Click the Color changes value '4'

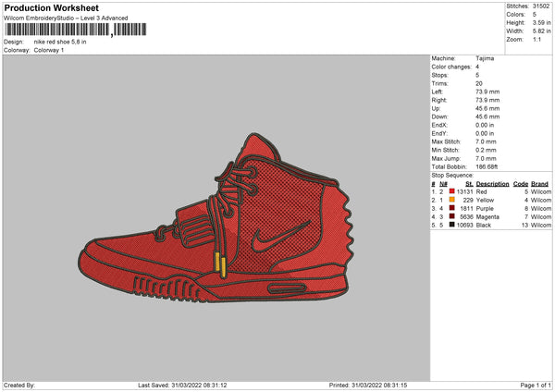(x=477, y=67)
